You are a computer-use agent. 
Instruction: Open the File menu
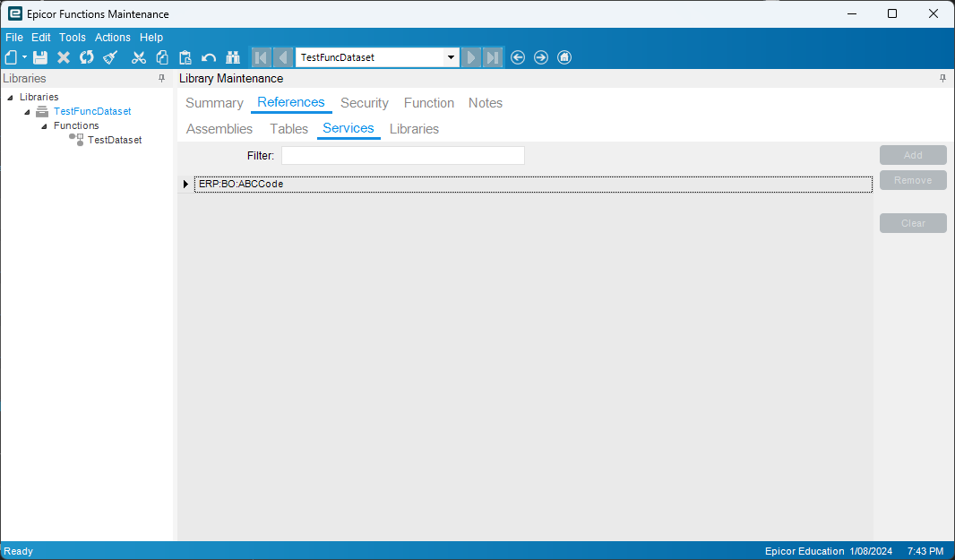[x=14, y=37]
